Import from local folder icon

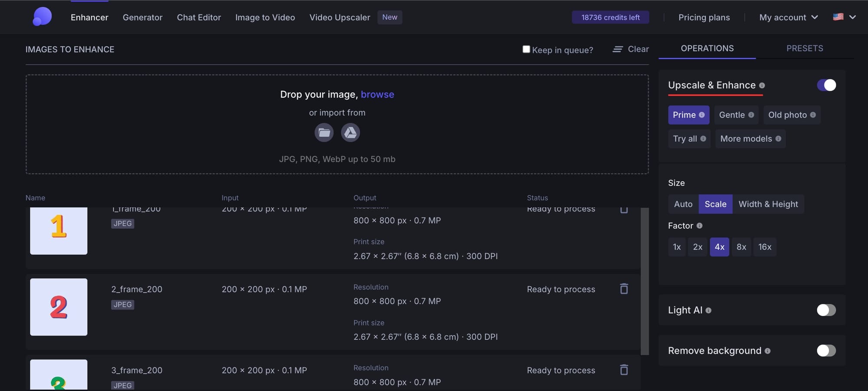coord(324,132)
